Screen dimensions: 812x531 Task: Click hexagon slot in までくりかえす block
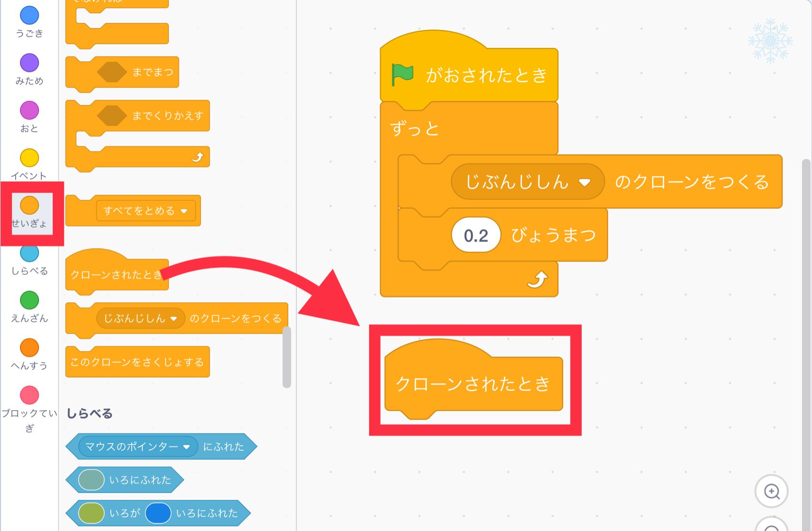(x=112, y=116)
